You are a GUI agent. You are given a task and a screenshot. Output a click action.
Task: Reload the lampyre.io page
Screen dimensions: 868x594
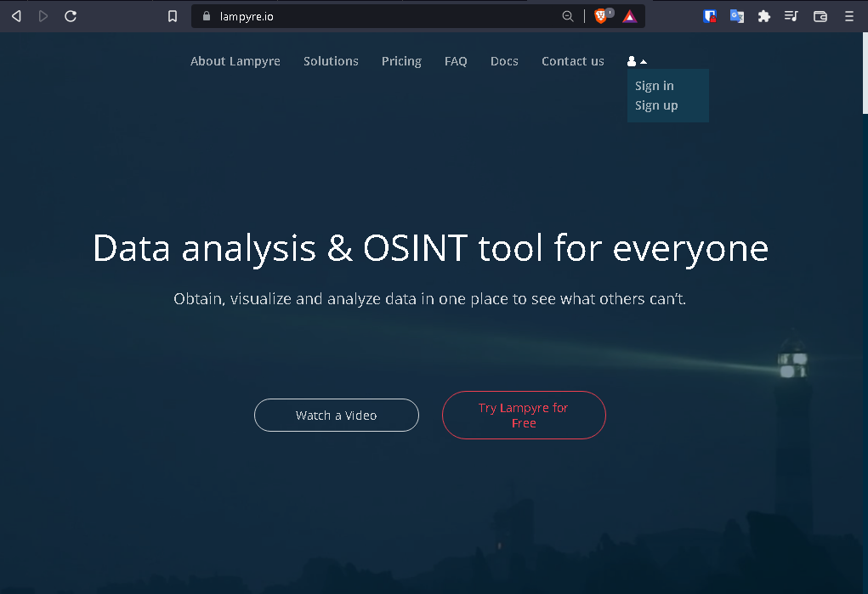[71, 16]
